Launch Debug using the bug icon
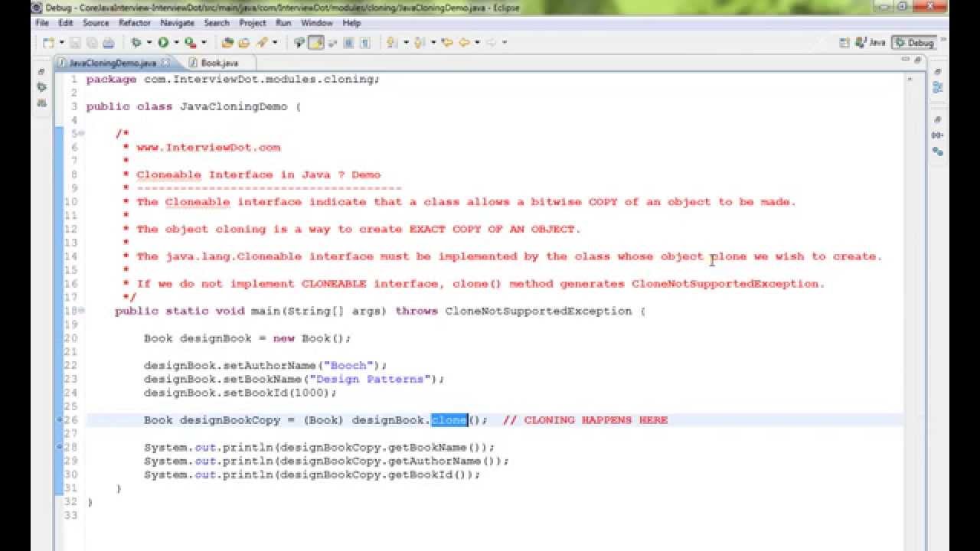Screen dimensions: 980x551 136,43
